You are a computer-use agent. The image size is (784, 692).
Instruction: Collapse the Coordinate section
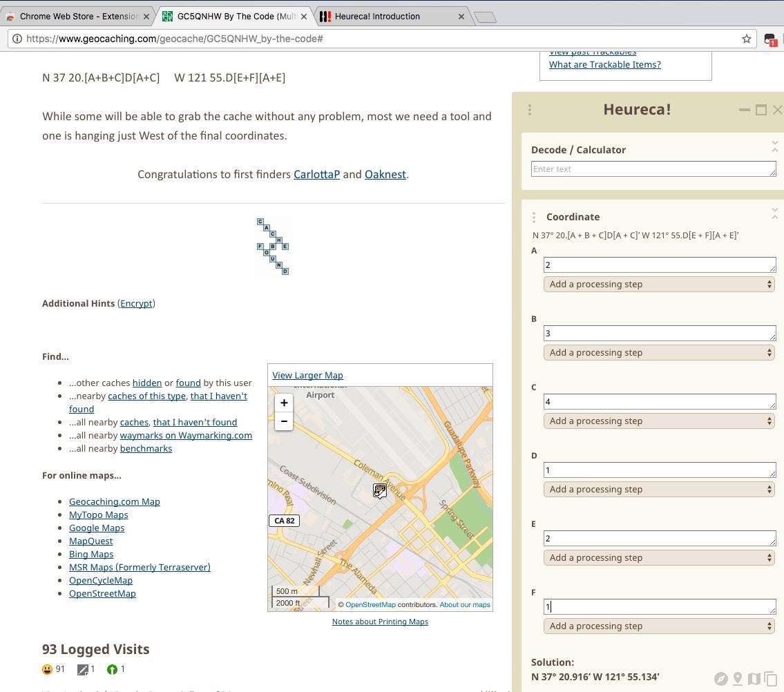pos(774,213)
